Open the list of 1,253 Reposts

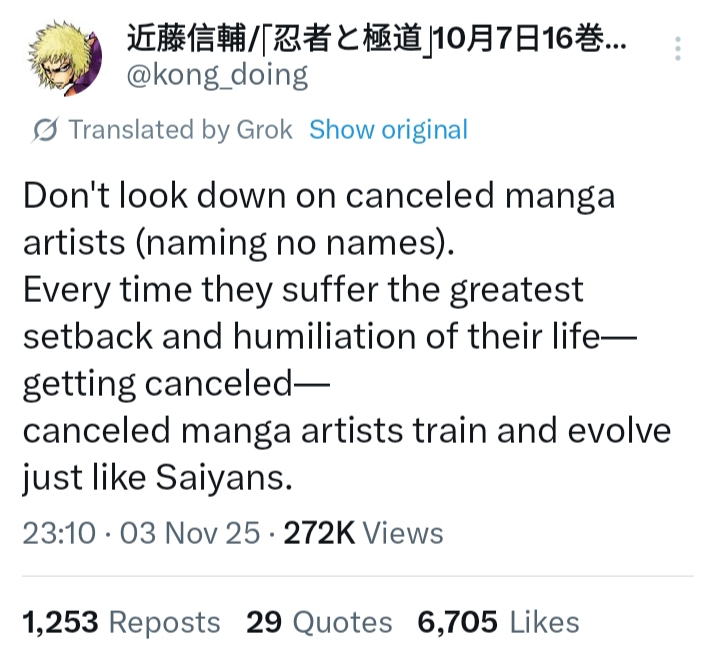[121, 622]
